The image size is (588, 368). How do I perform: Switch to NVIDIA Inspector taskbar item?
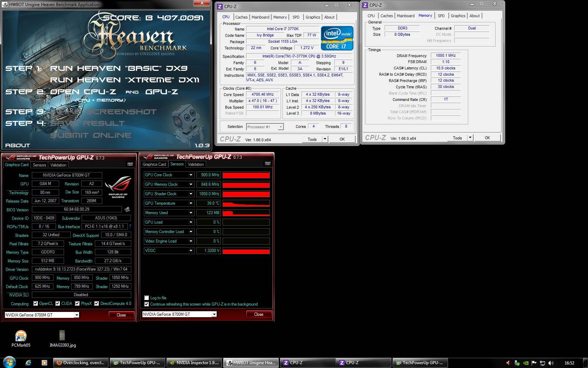pos(194,363)
